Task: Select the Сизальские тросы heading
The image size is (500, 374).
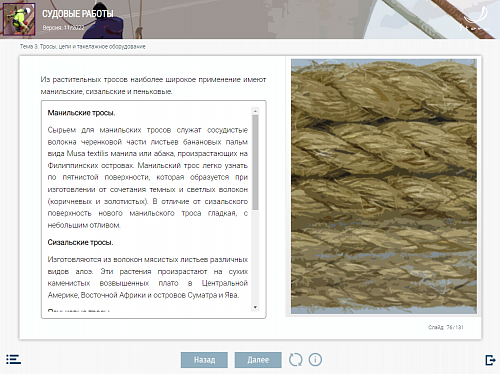Action: point(80,242)
